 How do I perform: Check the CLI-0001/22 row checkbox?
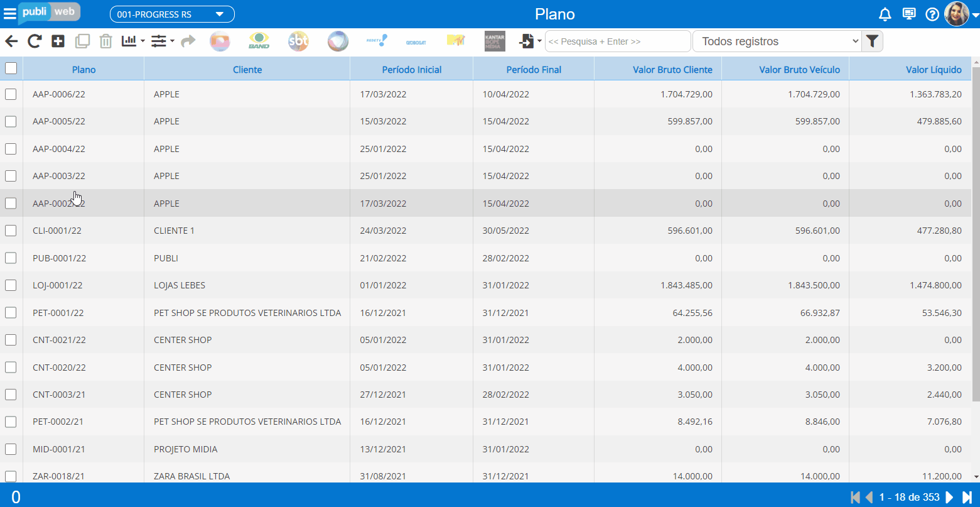11,231
